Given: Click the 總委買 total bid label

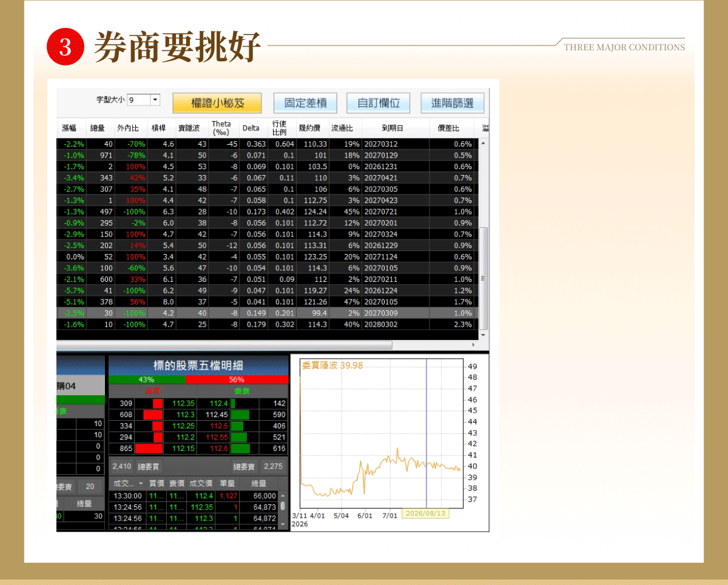Looking at the screenshot, I should pyautogui.click(x=148, y=466).
